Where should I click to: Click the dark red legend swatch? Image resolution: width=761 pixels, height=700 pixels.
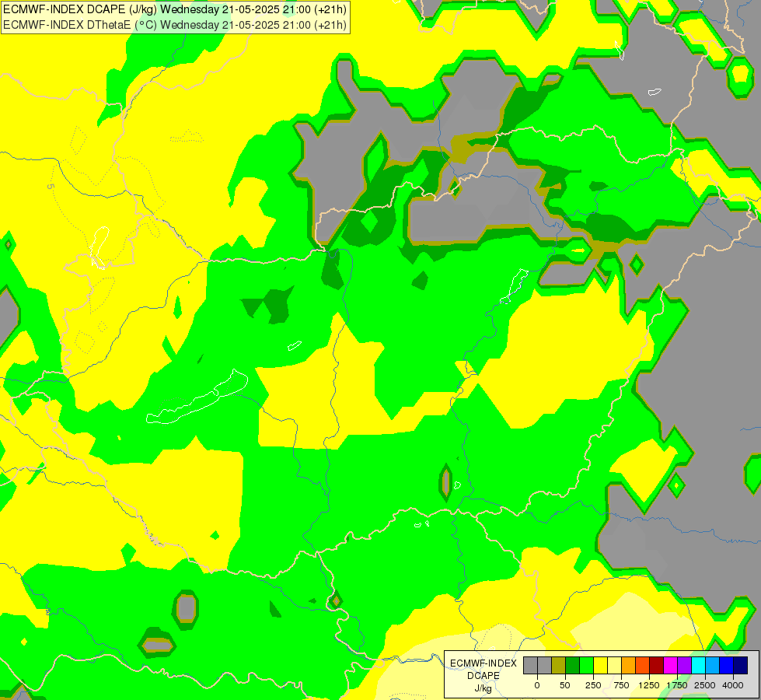[657, 666]
